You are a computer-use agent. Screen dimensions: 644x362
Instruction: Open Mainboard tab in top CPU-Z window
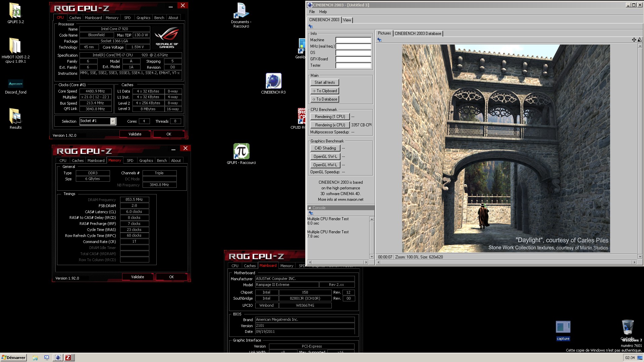(93, 18)
